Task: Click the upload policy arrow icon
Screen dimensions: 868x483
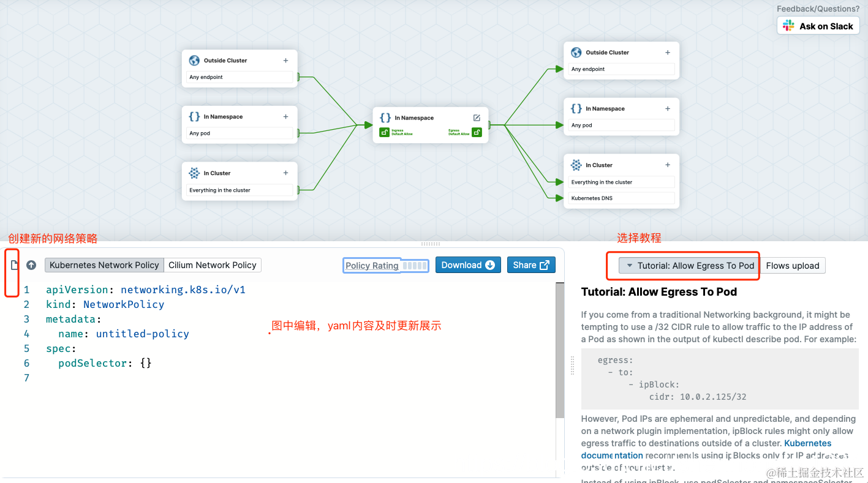Action: [31, 264]
